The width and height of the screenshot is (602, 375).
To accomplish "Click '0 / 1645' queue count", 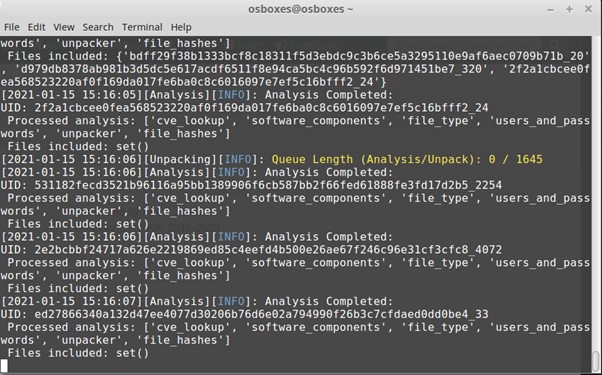I will pos(516,159).
